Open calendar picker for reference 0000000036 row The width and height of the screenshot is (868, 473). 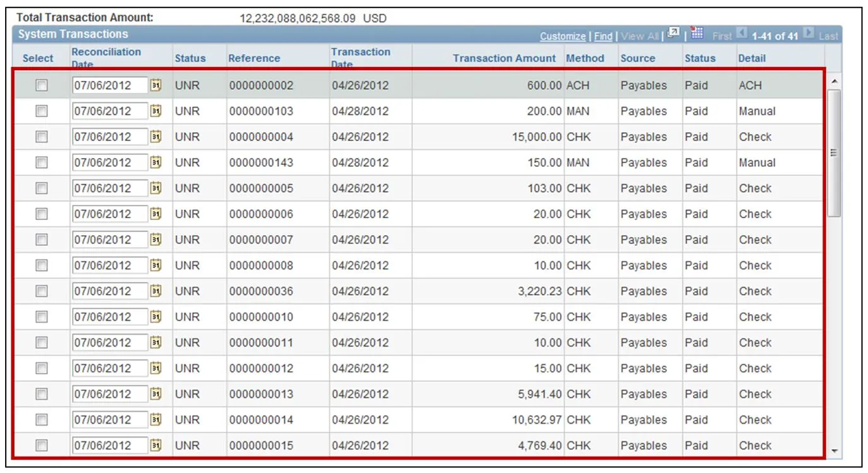click(156, 291)
